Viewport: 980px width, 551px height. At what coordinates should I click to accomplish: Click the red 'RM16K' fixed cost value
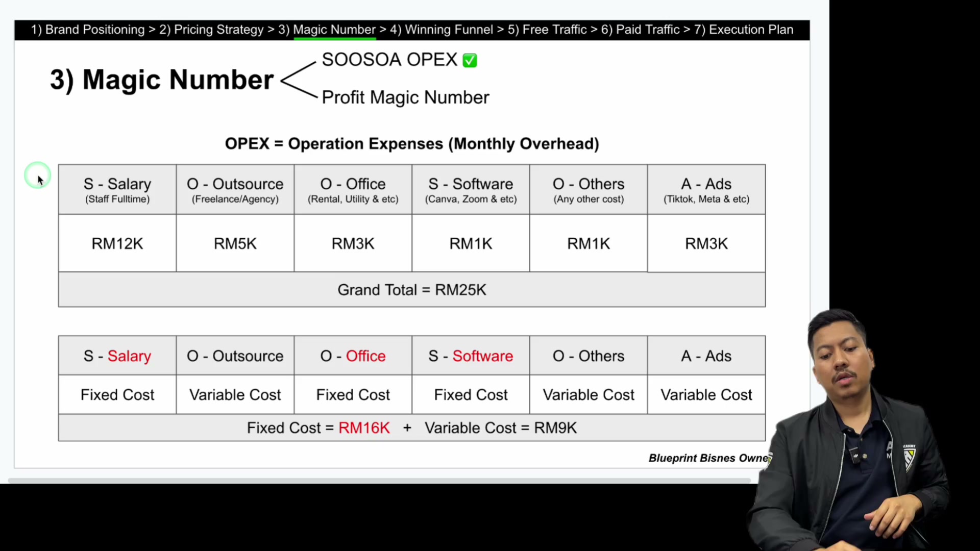(x=364, y=428)
